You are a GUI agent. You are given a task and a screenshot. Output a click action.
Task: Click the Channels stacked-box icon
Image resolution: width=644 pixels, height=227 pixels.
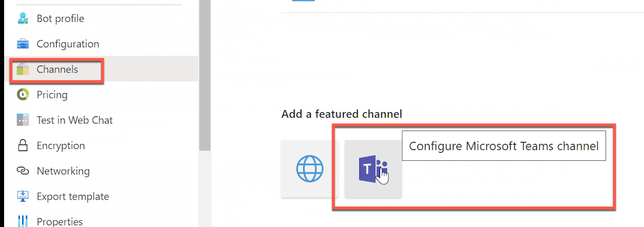(23, 70)
